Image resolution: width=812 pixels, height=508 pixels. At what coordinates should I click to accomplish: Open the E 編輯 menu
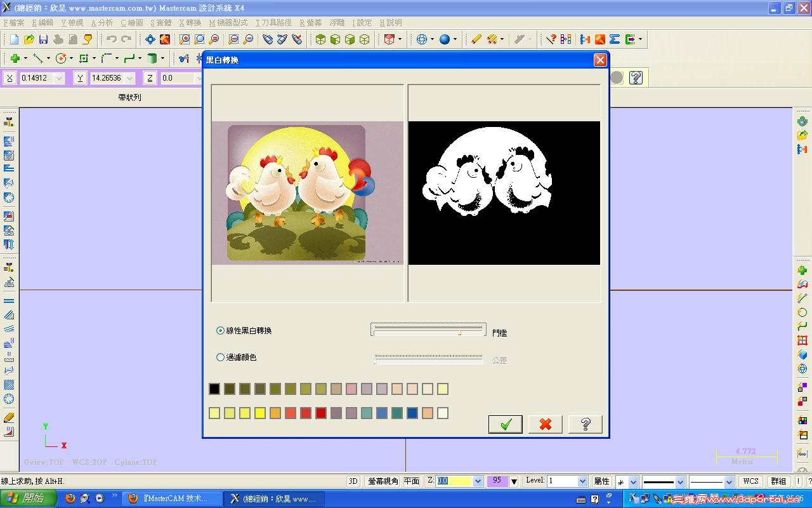(43, 23)
